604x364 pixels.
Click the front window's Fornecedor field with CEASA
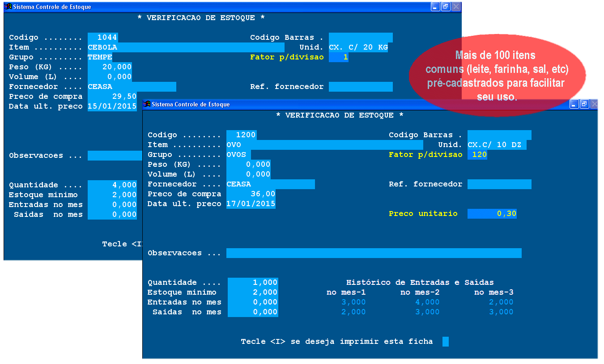pos(271,184)
